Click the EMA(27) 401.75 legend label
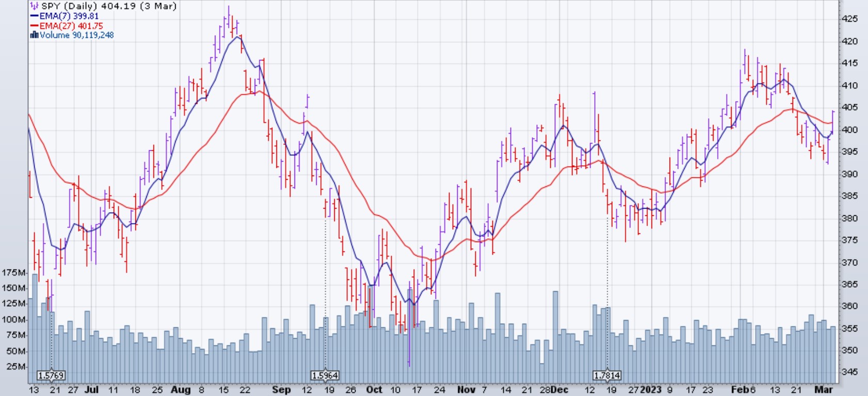Viewport: 868px width, 396px height. point(71,26)
